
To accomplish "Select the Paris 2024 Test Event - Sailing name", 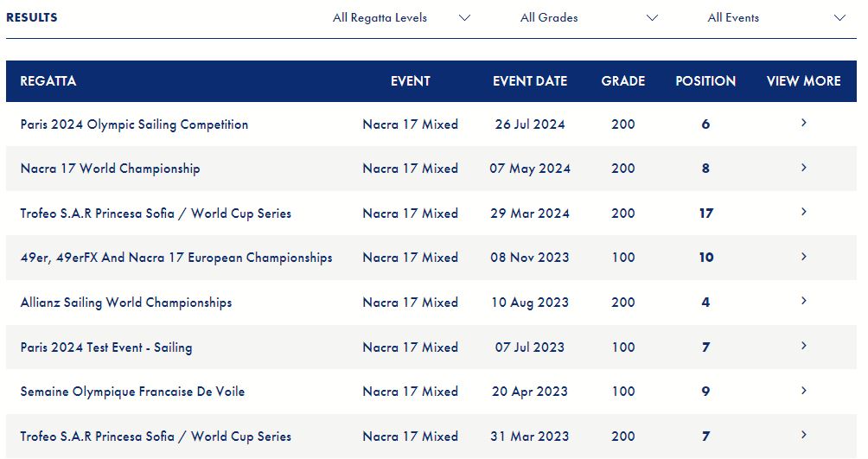I will coord(106,347).
